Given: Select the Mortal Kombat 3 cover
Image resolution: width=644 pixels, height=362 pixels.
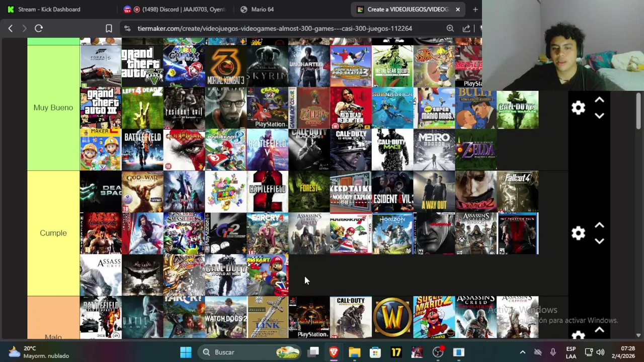Looking at the screenshot, I should [226, 66].
